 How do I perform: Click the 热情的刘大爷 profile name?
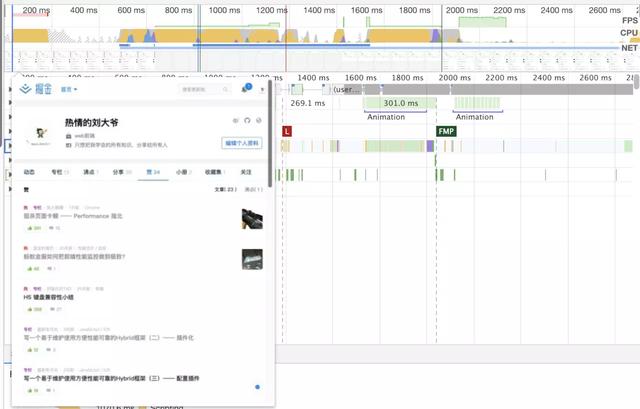[91, 122]
